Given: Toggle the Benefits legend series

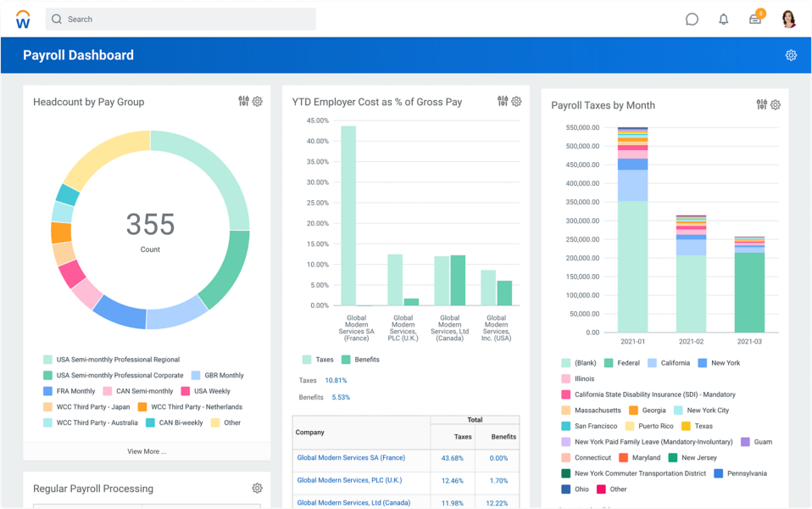Looking at the screenshot, I should 360,360.
